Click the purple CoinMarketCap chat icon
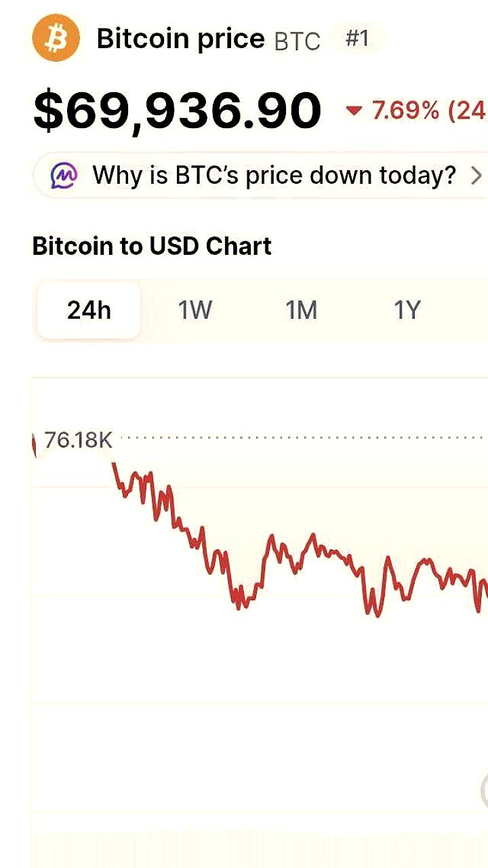The image size is (488, 868). coord(63,175)
